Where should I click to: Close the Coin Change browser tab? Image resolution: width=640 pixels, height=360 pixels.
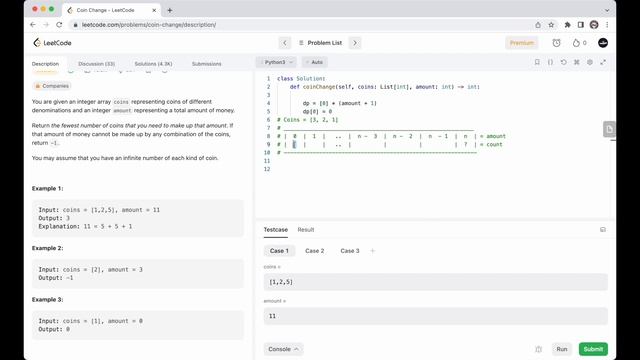154,10
